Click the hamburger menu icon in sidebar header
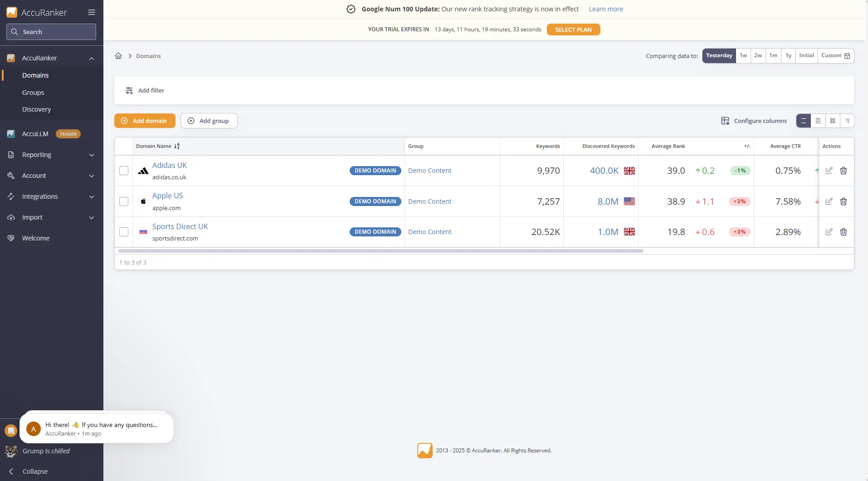868x481 pixels. pyautogui.click(x=92, y=12)
